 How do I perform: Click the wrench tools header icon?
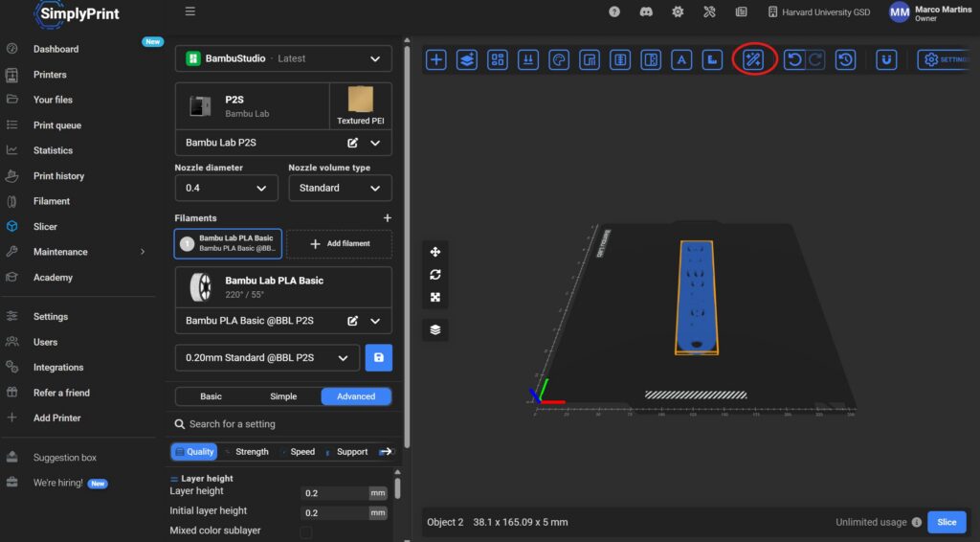tap(709, 11)
